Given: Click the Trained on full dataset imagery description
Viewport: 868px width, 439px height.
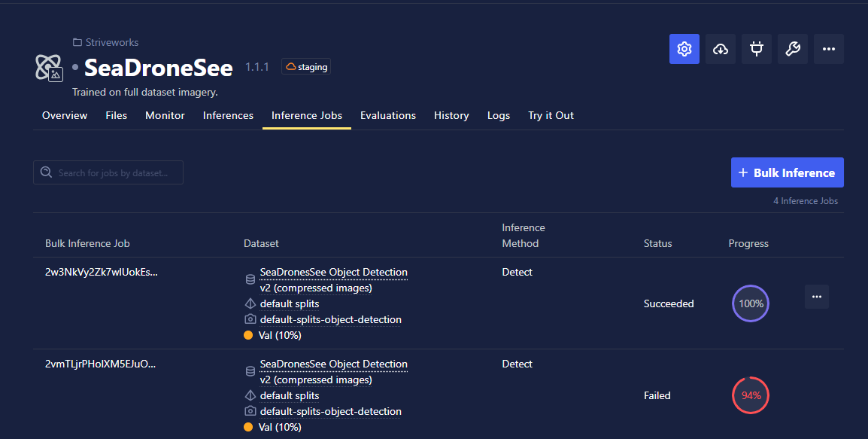Looking at the screenshot, I should point(145,92).
